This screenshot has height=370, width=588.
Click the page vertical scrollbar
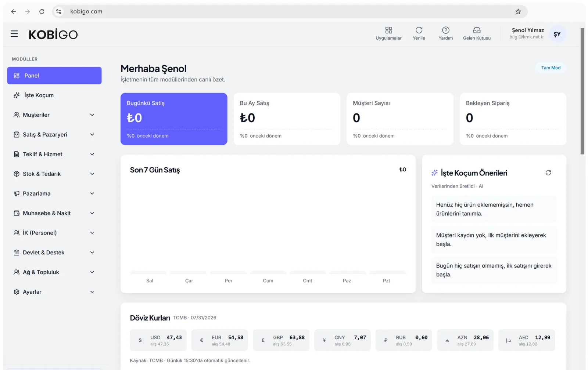click(582, 91)
